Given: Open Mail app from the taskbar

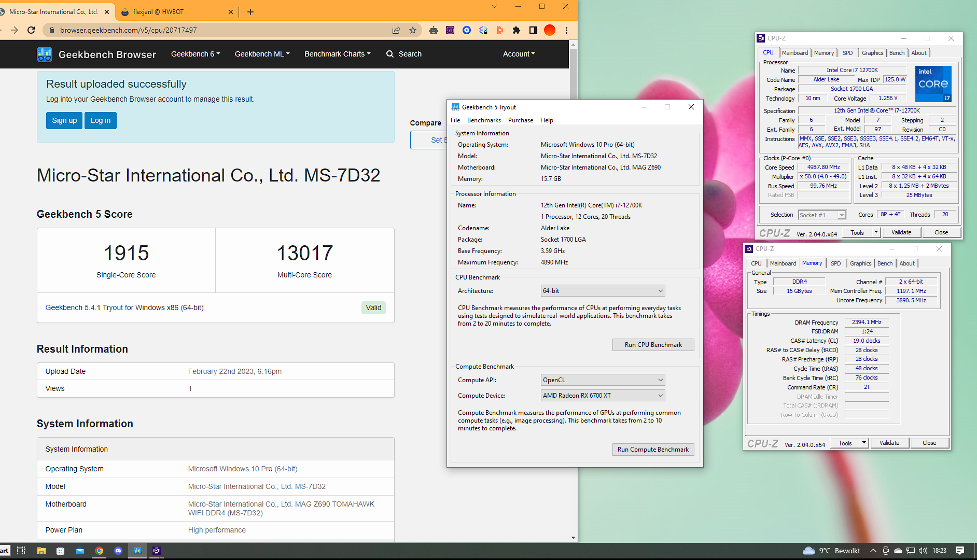Looking at the screenshot, I should coord(80,551).
